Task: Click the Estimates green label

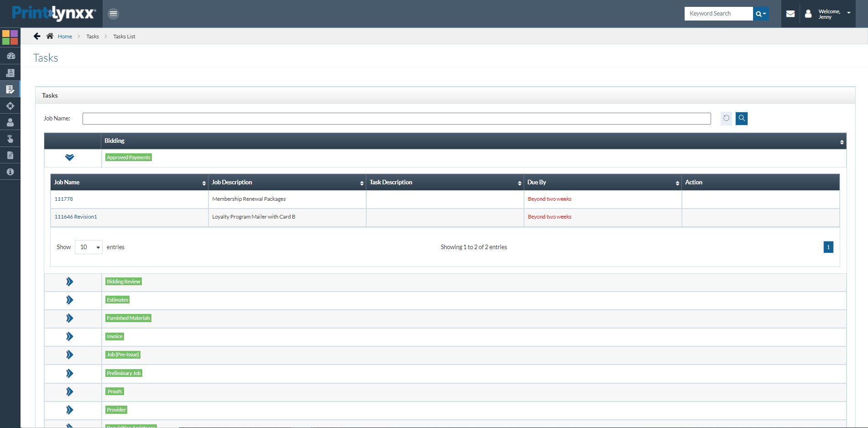Action: (x=118, y=300)
